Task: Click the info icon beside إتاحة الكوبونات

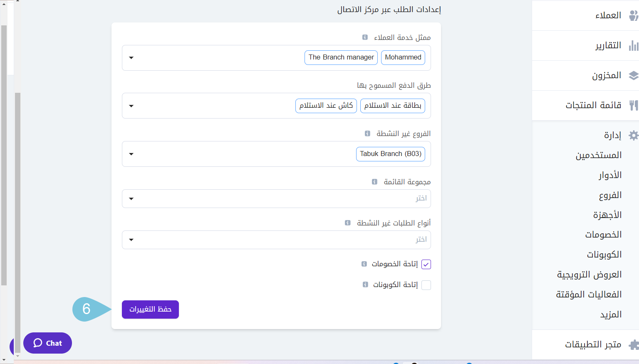Action: click(x=365, y=285)
